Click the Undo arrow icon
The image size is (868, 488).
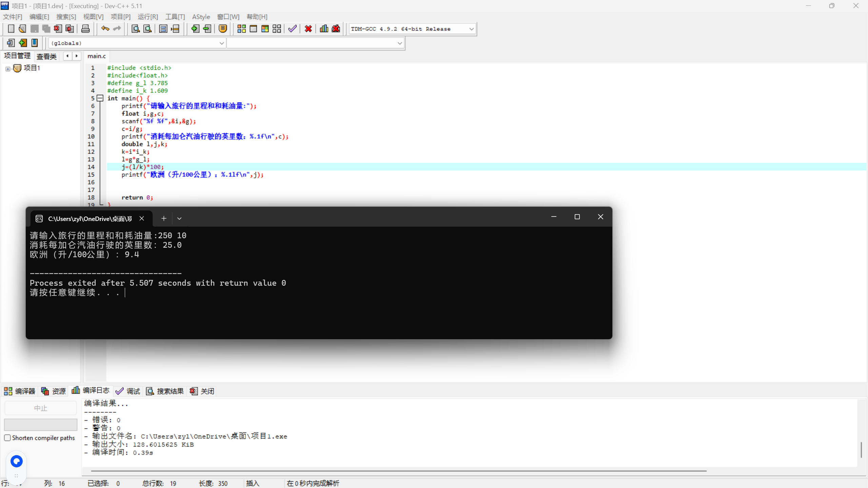(x=105, y=29)
